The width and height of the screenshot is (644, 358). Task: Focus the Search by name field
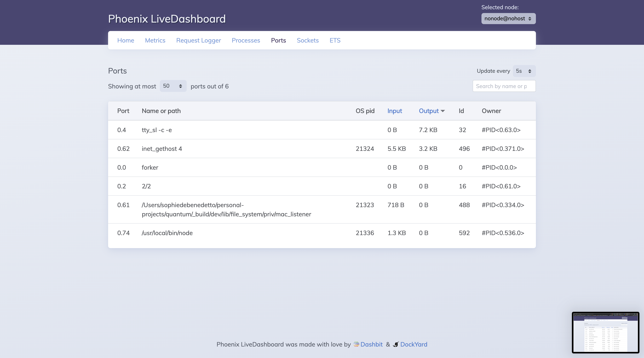504,86
